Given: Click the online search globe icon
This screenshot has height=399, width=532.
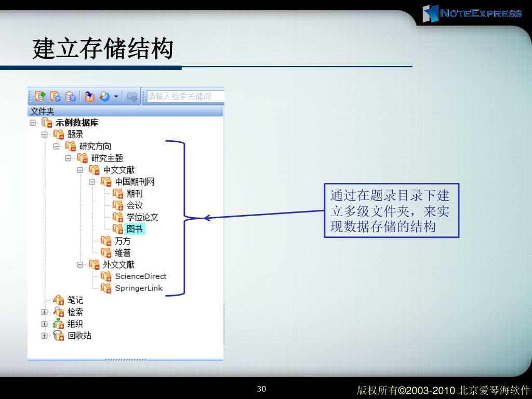Looking at the screenshot, I should coord(104,97).
